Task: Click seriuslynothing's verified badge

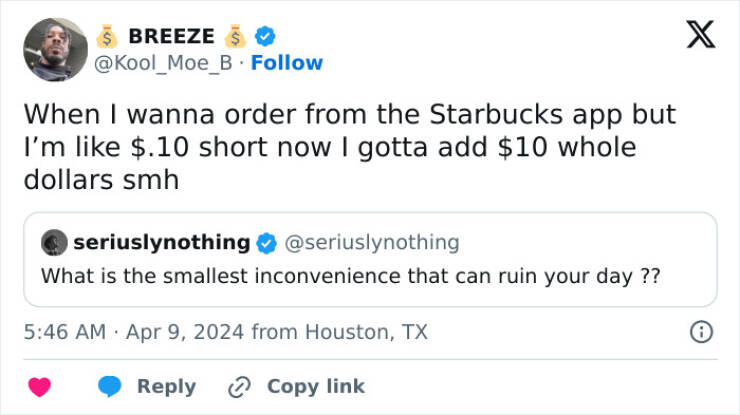Action: click(268, 242)
